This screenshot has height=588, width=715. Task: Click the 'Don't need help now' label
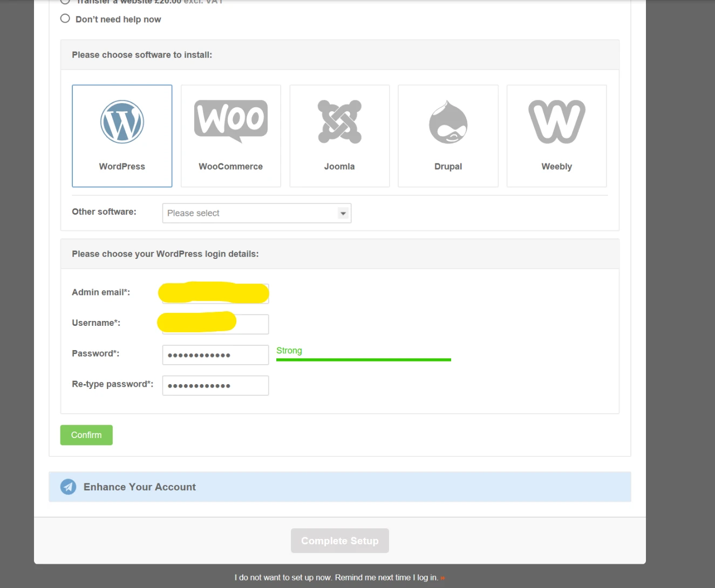[118, 19]
